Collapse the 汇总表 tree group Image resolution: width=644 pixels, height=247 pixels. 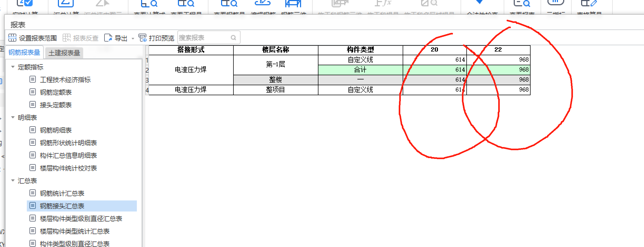(x=13, y=180)
